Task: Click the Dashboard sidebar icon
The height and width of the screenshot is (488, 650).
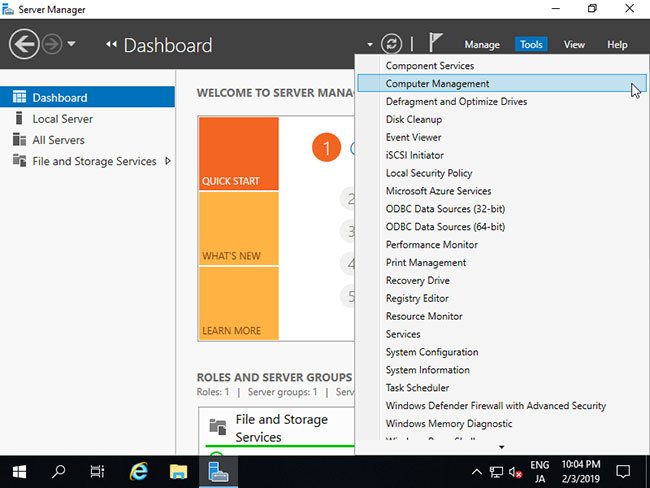Action: pyautogui.click(x=19, y=97)
